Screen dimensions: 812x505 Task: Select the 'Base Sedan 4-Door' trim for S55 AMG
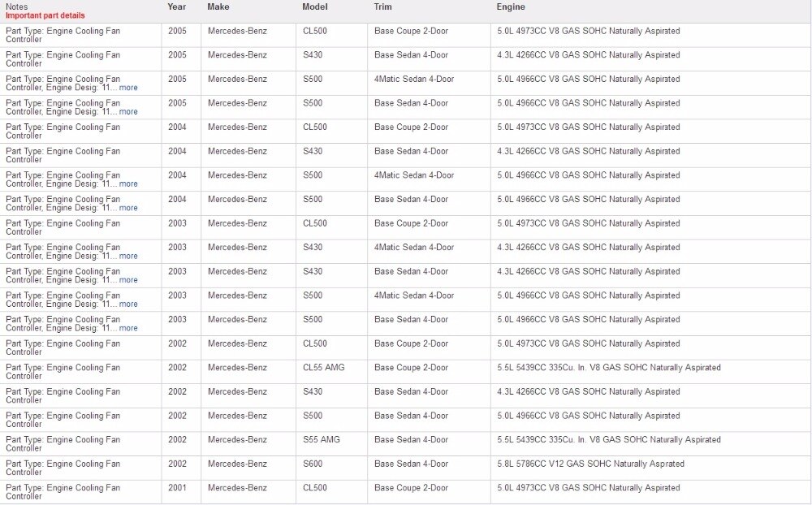click(411, 439)
